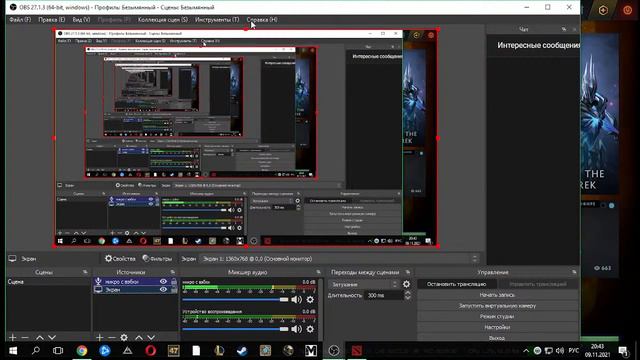The image size is (640, 360).
Task: Remove selected source with Источники minus icon
Action: click(111, 338)
